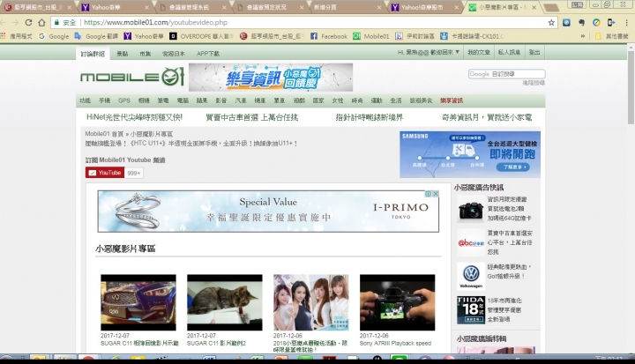Open the 卡提諾論壇-CK101 bookmark
635x364 pixels.
(x=472, y=36)
